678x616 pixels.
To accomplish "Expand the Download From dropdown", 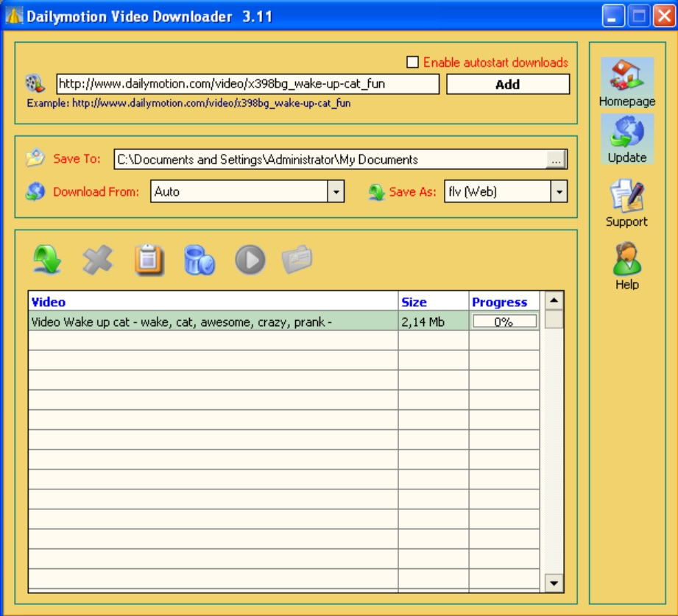I will click(336, 192).
